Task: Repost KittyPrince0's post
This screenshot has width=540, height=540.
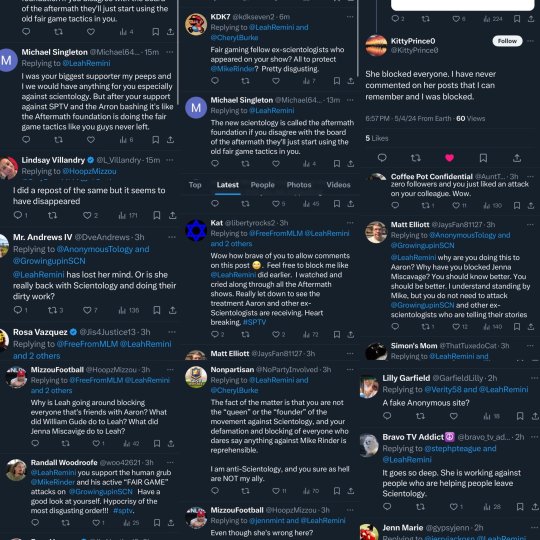Action: (416, 158)
